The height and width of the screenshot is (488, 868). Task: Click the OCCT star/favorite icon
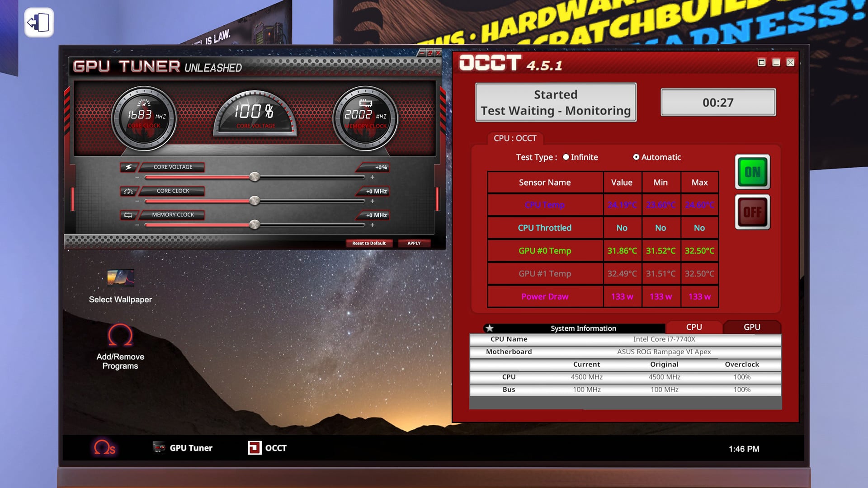(489, 327)
